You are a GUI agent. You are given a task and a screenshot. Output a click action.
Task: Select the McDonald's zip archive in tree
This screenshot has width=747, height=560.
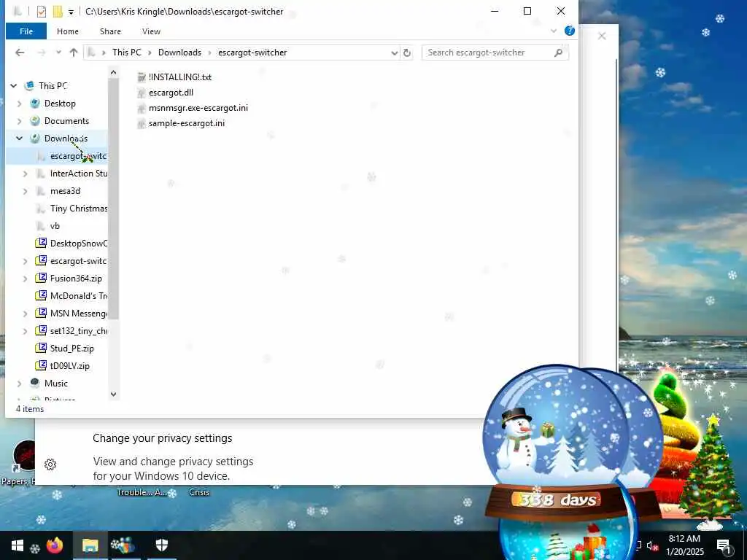[78, 296]
